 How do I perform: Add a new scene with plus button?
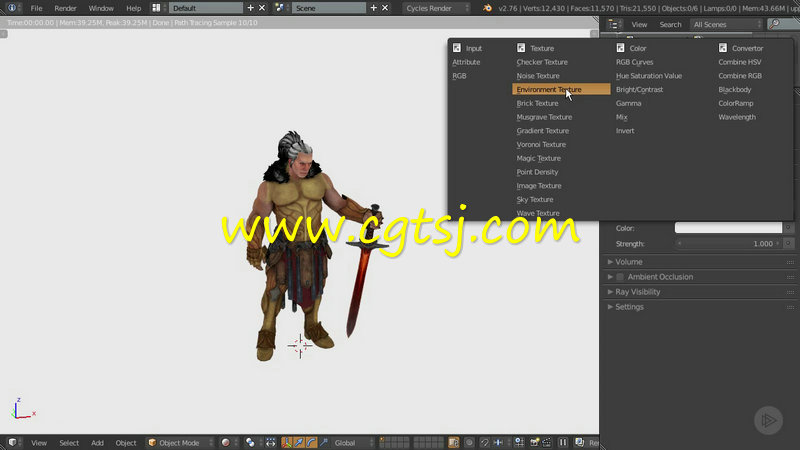tap(373, 8)
